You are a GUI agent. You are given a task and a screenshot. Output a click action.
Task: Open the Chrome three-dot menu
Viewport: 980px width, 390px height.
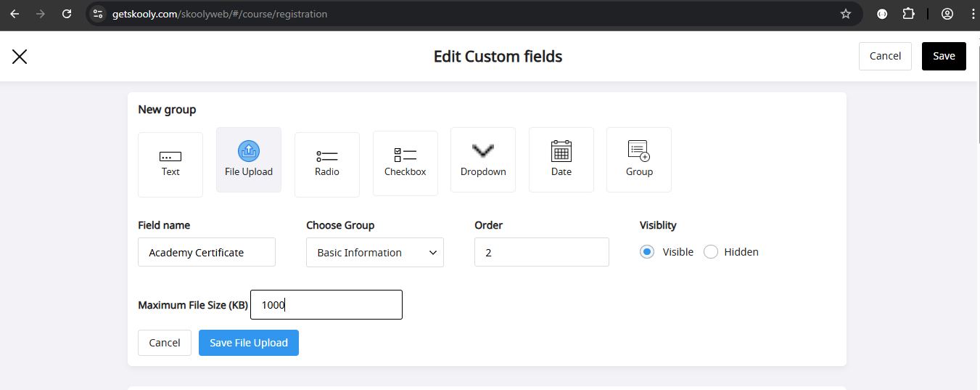tap(973, 14)
